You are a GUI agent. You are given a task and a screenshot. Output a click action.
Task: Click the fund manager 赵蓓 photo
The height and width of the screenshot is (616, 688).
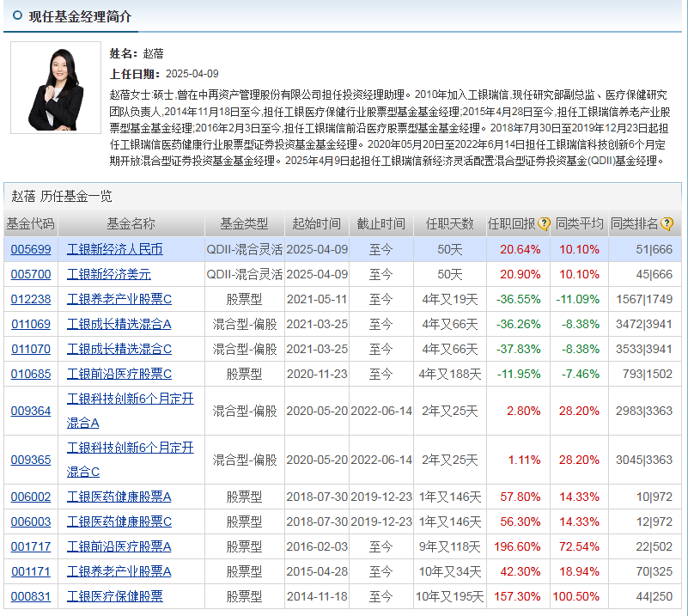pyautogui.click(x=56, y=88)
